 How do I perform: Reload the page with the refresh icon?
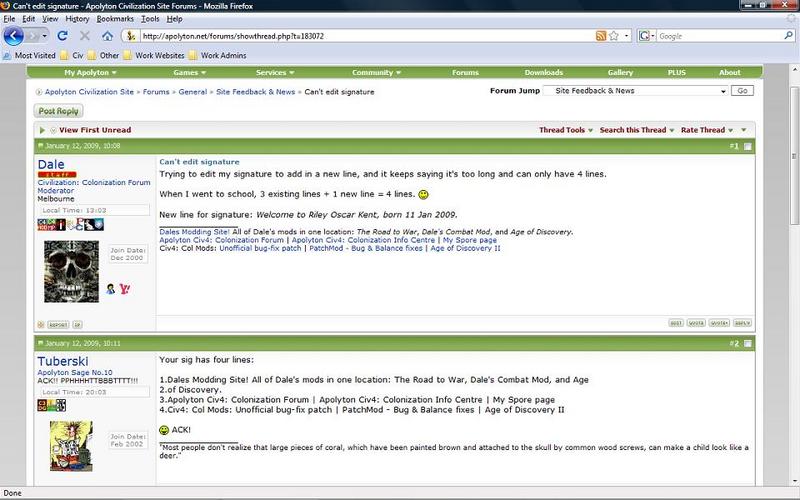[62, 36]
